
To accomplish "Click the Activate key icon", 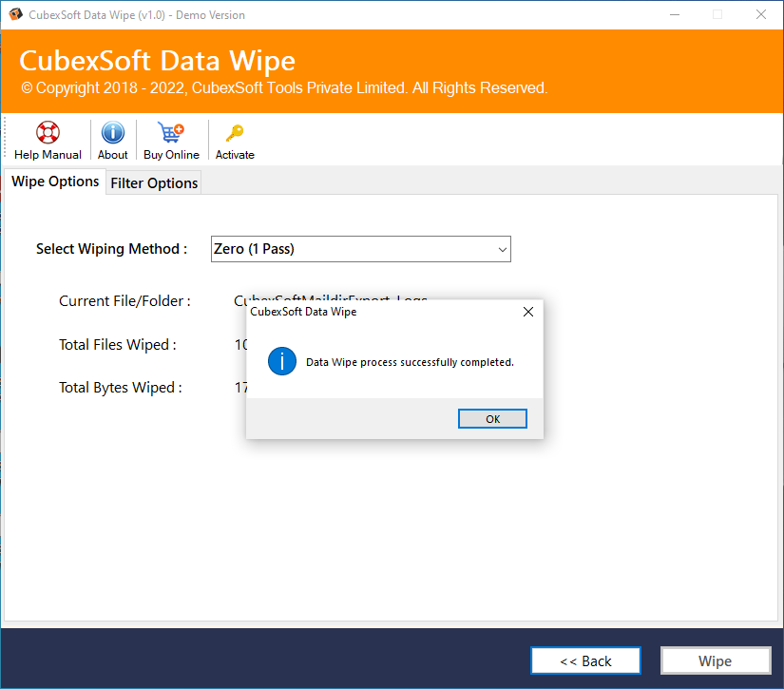I will pos(235,133).
